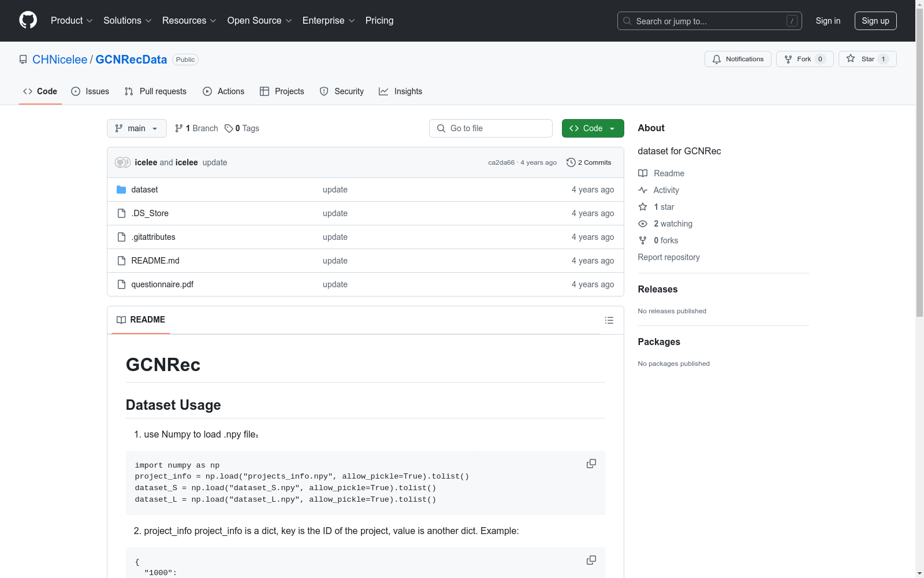Expand the Open Source menu
The width and height of the screenshot is (924, 578).
click(x=260, y=21)
